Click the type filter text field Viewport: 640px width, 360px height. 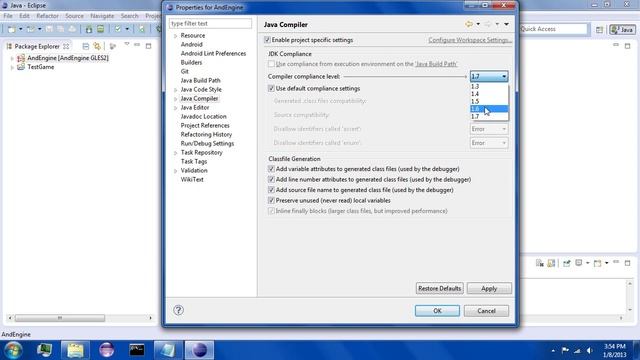(x=210, y=24)
